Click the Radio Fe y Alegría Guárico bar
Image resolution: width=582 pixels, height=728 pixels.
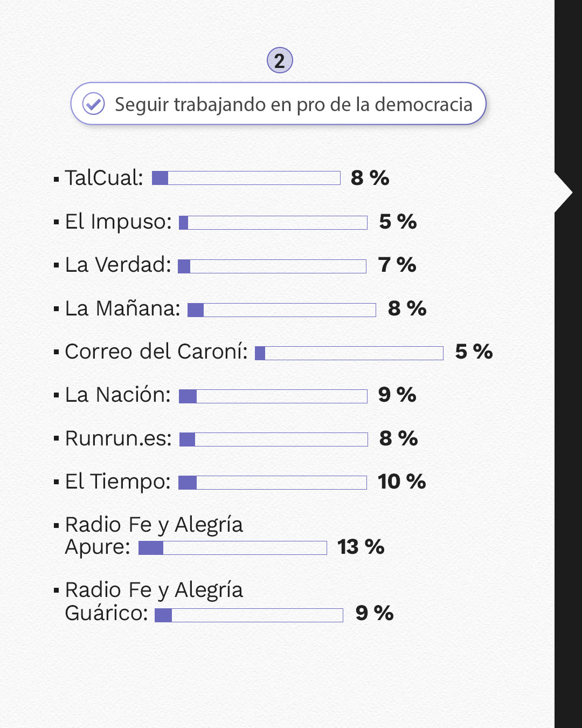point(249,615)
